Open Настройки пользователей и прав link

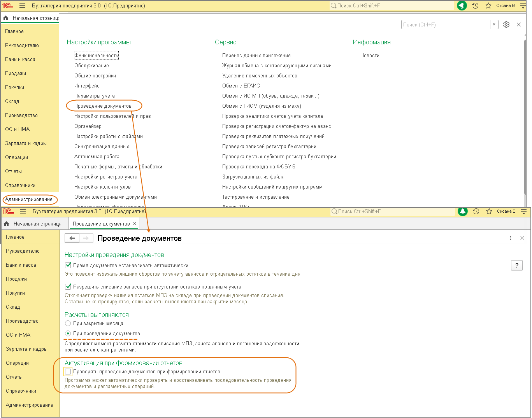[x=112, y=116]
